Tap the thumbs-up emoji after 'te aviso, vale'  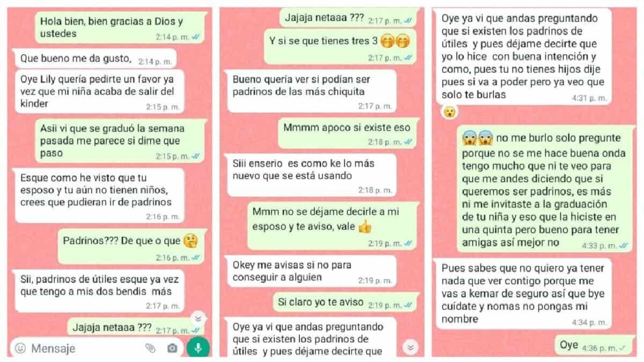tap(365, 226)
